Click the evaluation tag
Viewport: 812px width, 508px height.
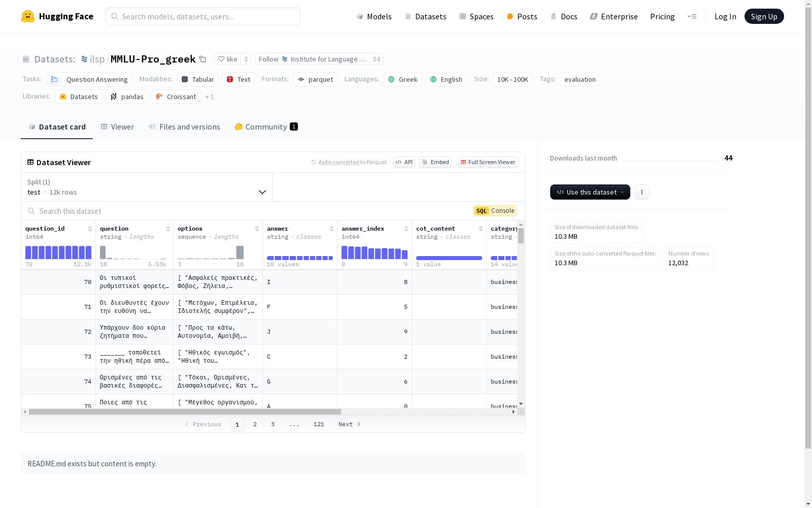pos(580,79)
